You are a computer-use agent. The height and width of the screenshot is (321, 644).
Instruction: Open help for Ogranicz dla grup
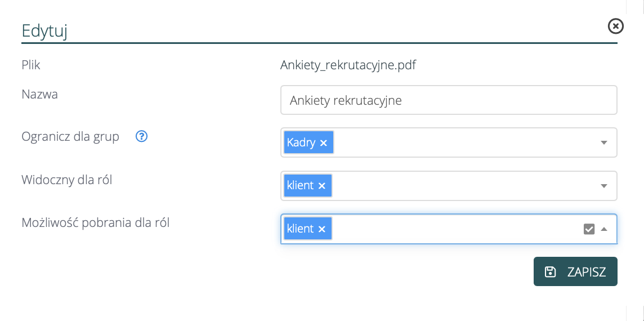[142, 136]
